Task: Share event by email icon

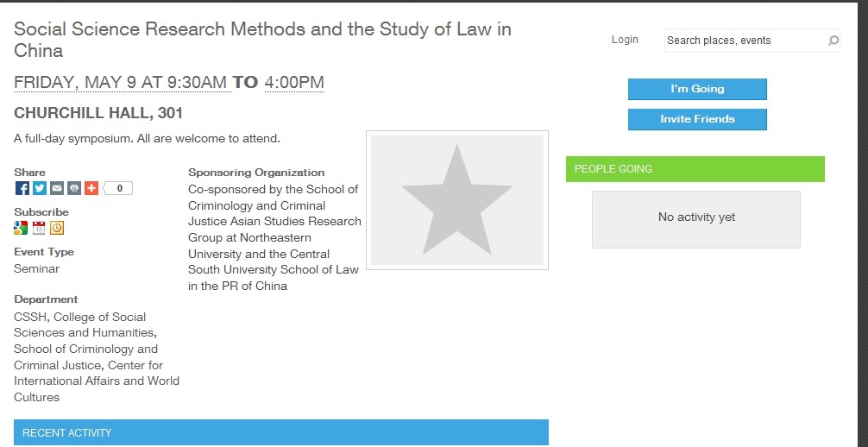Action: coord(57,188)
